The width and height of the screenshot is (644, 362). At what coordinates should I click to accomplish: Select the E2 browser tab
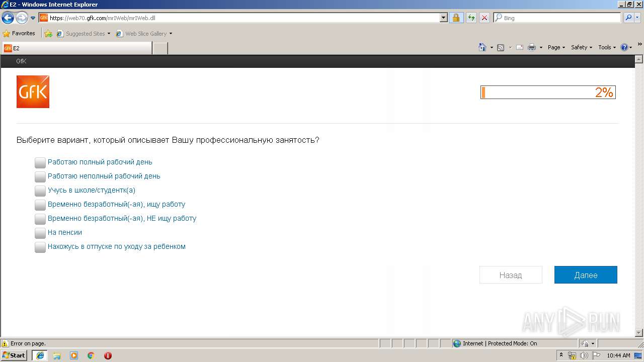click(76, 48)
